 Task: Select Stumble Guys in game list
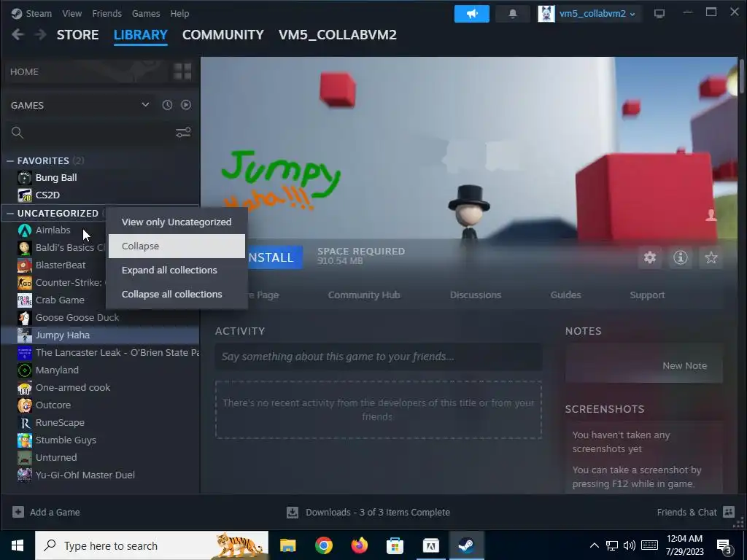[x=100, y=440]
